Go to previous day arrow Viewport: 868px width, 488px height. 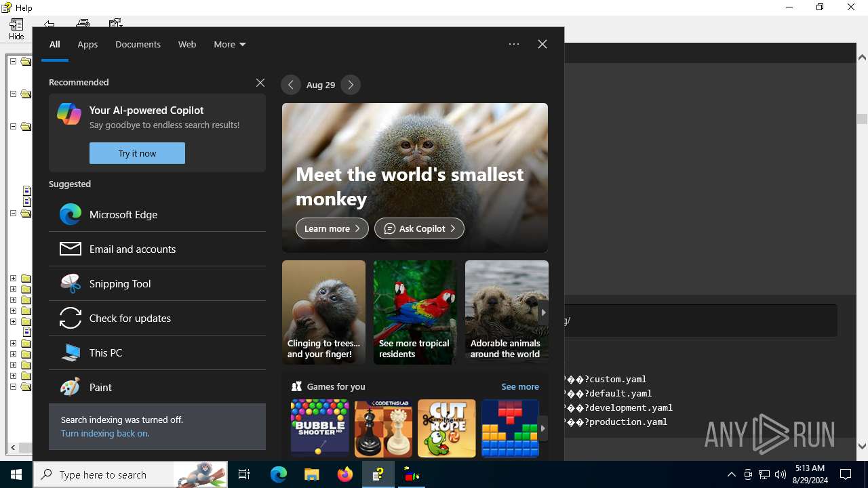coord(291,85)
